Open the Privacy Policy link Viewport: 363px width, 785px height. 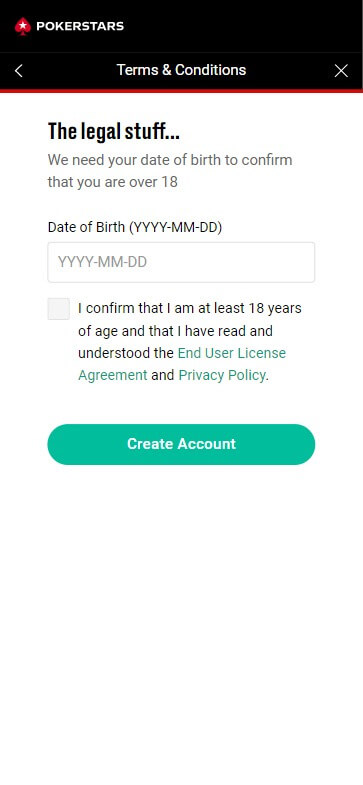pyautogui.click(x=222, y=375)
